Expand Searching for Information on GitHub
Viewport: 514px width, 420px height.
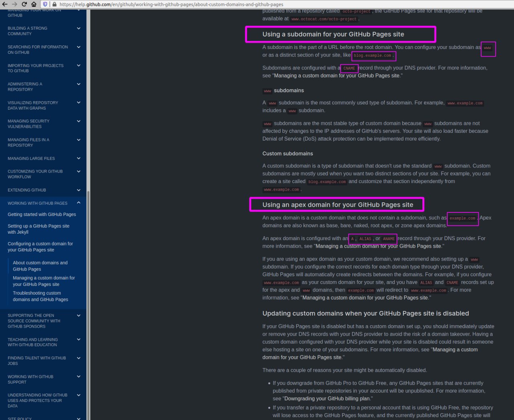[x=79, y=47]
